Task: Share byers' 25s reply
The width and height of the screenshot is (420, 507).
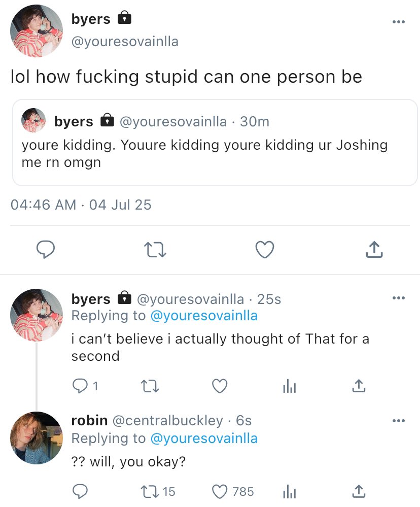Action: click(358, 387)
